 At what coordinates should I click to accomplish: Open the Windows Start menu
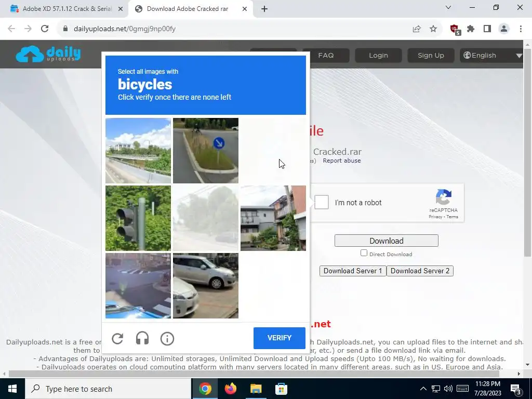point(12,389)
